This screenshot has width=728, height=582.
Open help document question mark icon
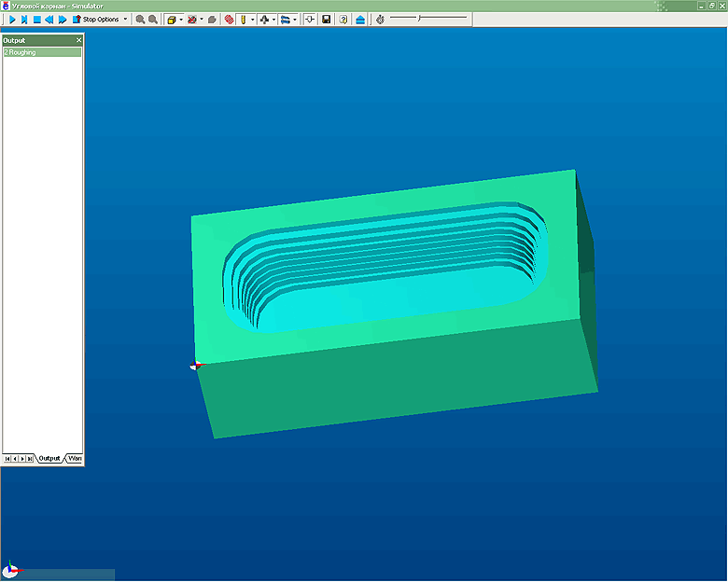(343, 20)
